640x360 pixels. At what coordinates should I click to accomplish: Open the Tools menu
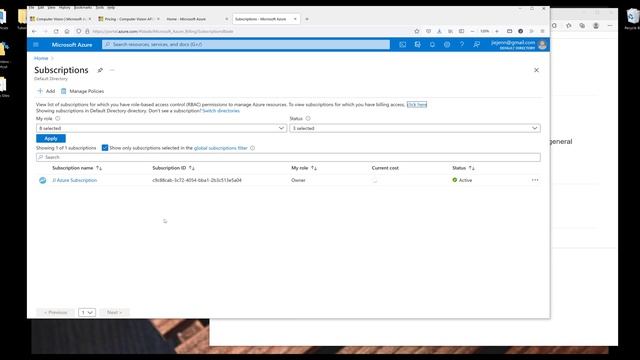[x=100, y=8]
